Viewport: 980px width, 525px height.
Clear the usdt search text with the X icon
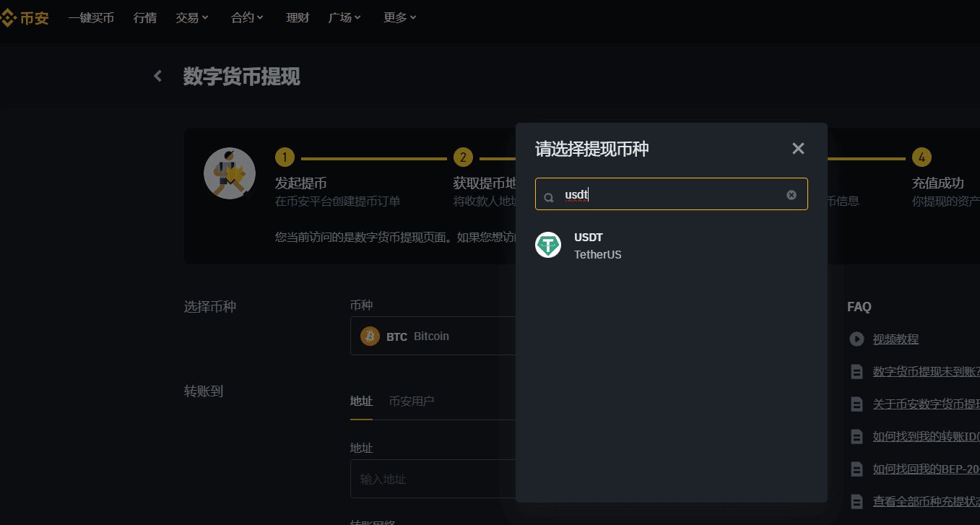[x=792, y=194]
